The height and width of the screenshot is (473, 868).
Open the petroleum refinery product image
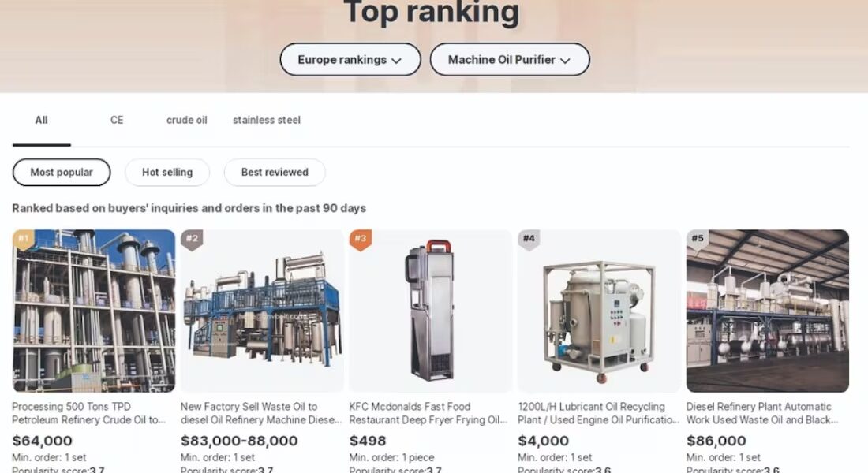point(94,311)
